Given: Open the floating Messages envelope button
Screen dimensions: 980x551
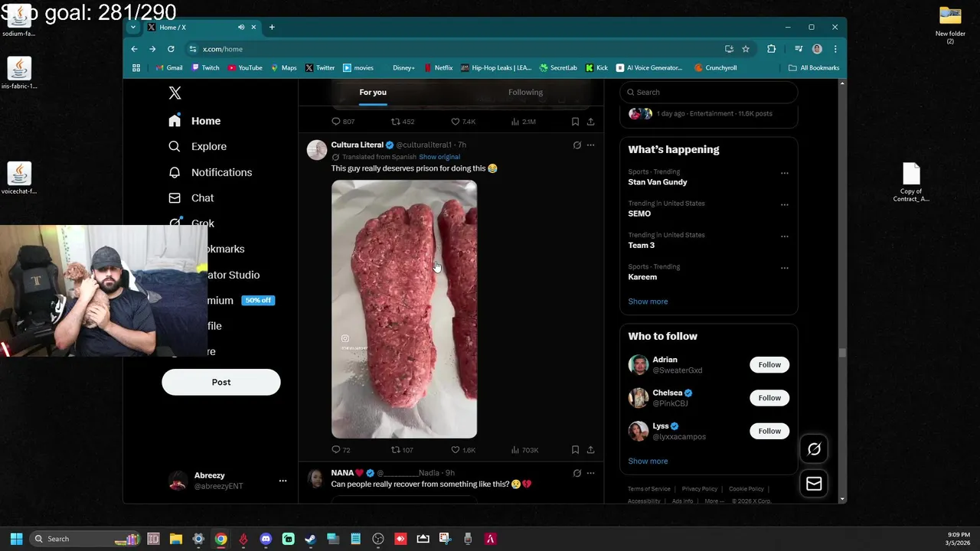Looking at the screenshot, I should click(x=814, y=484).
